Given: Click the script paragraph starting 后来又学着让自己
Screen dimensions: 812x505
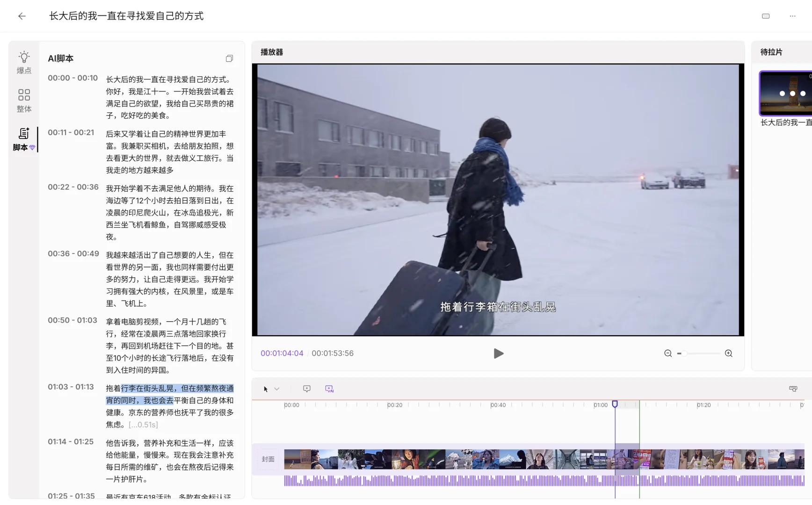Looking at the screenshot, I should pos(170,152).
